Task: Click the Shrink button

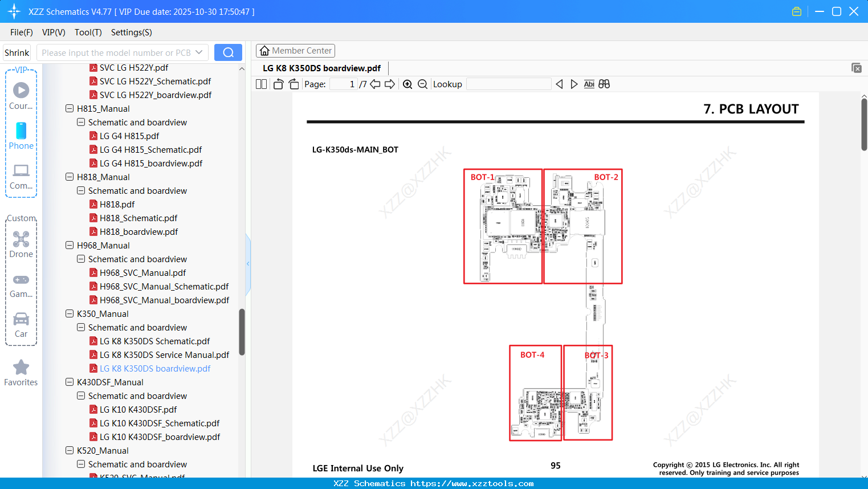Action: click(x=17, y=52)
